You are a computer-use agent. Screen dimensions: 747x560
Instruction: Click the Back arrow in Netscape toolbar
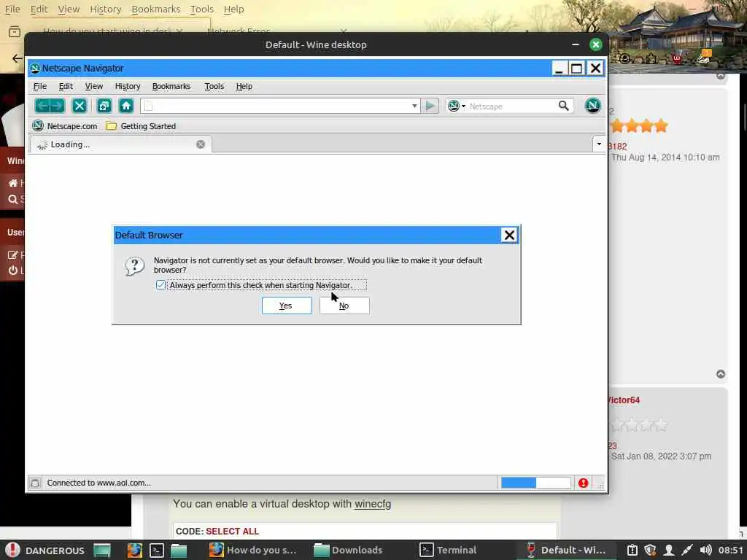coord(42,106)
